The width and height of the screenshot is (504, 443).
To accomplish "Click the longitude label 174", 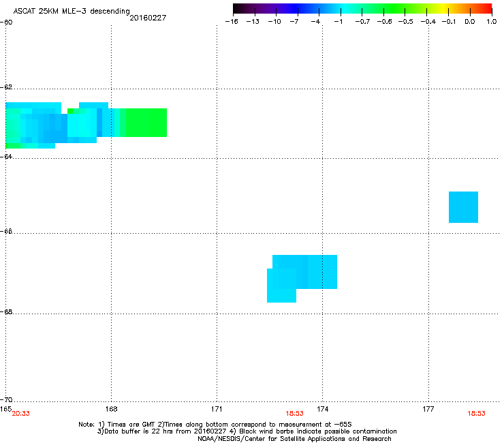I will (x=322, y=409).
